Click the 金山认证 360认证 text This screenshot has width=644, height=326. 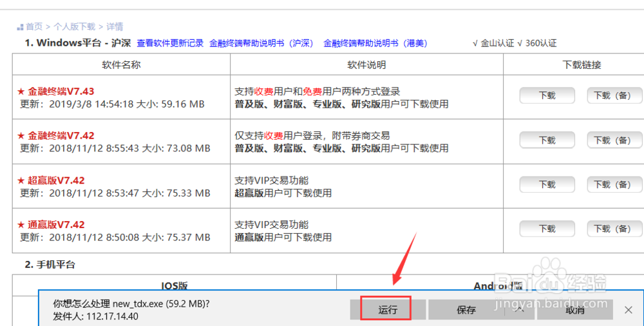(x=515, y=43)
